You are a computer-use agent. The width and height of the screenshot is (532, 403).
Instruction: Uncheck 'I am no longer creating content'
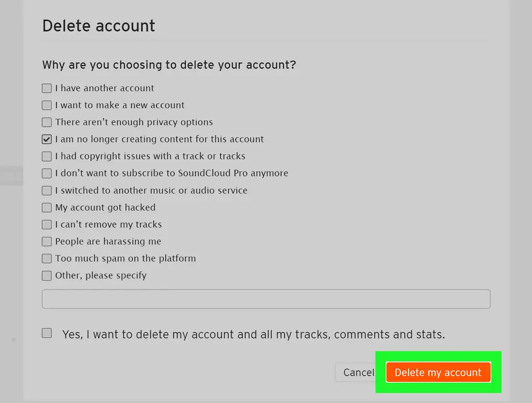pos(47,139)
